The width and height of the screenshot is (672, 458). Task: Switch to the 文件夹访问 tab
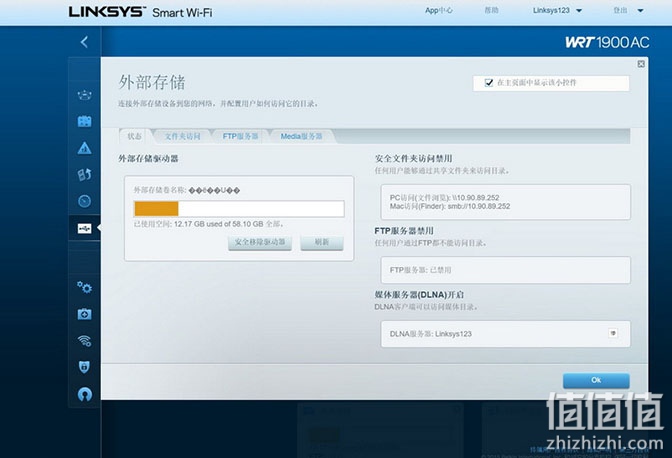point(182,136)
